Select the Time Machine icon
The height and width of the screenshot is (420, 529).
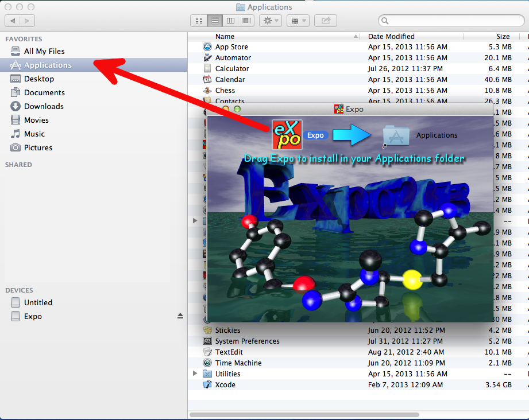click(x=207, y=363)
